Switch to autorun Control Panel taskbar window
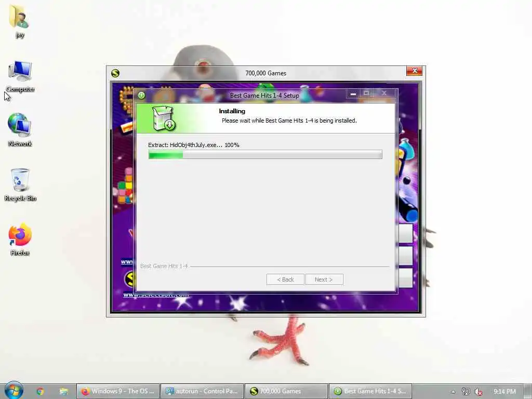The image size is (532, 399). 202,391
